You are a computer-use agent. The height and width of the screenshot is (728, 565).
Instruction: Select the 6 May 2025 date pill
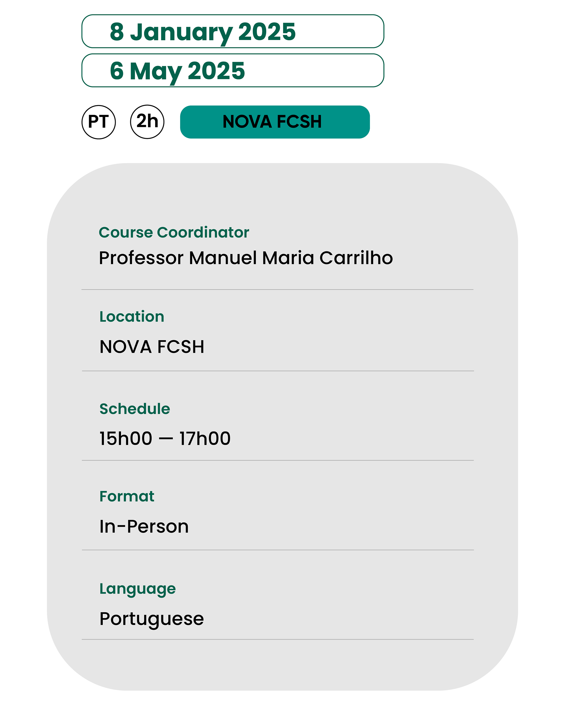pos(232,70)
